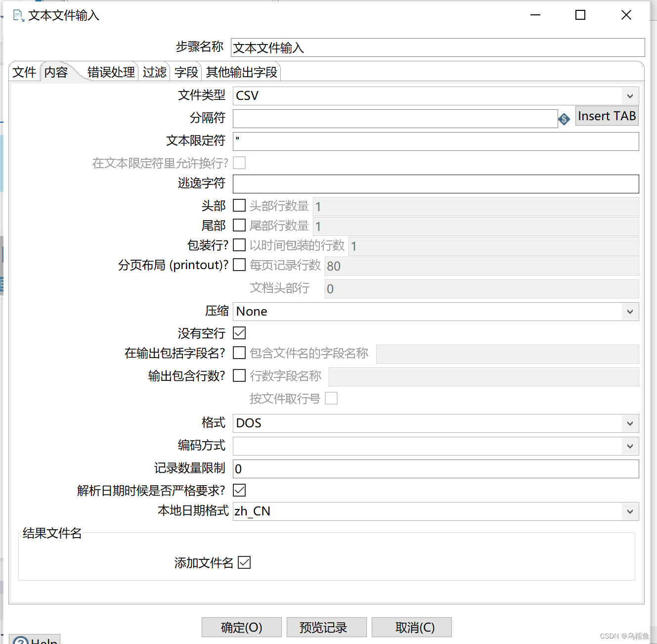The height and width of the screenshot is (644, 657).
Task: Maximize the 文本文件输入 dialog window
Action: (x=580, y=15)
